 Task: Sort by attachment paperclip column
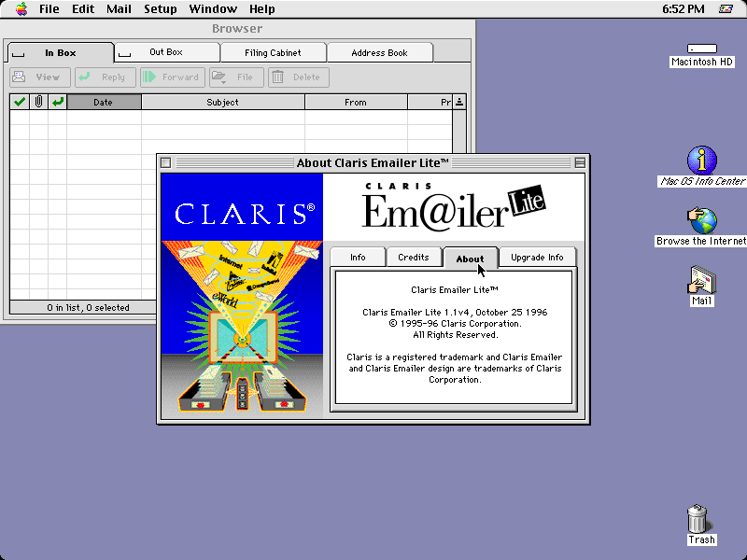click(38, 102)
